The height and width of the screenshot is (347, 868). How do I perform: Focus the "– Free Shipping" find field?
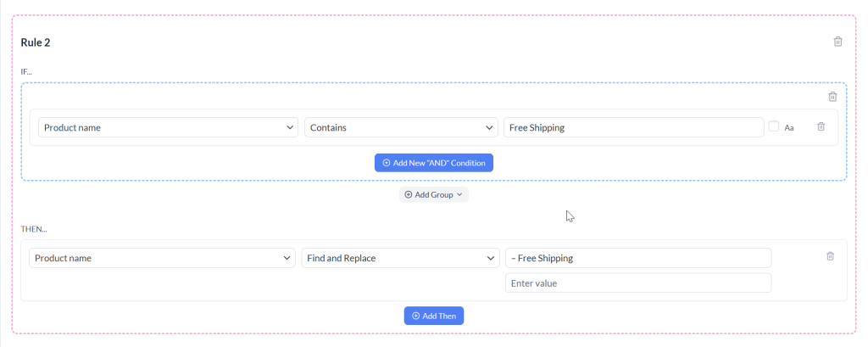[x=638, y=258]
